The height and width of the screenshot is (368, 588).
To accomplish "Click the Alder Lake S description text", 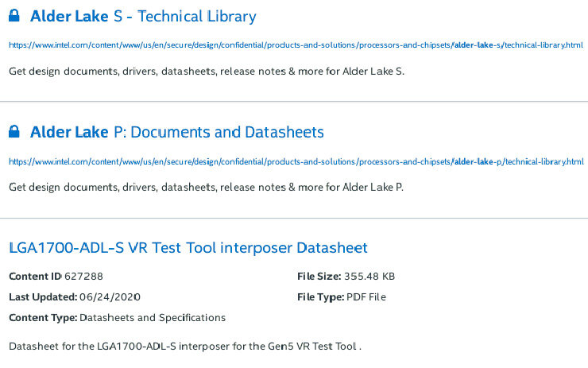I will pos(207,72).
